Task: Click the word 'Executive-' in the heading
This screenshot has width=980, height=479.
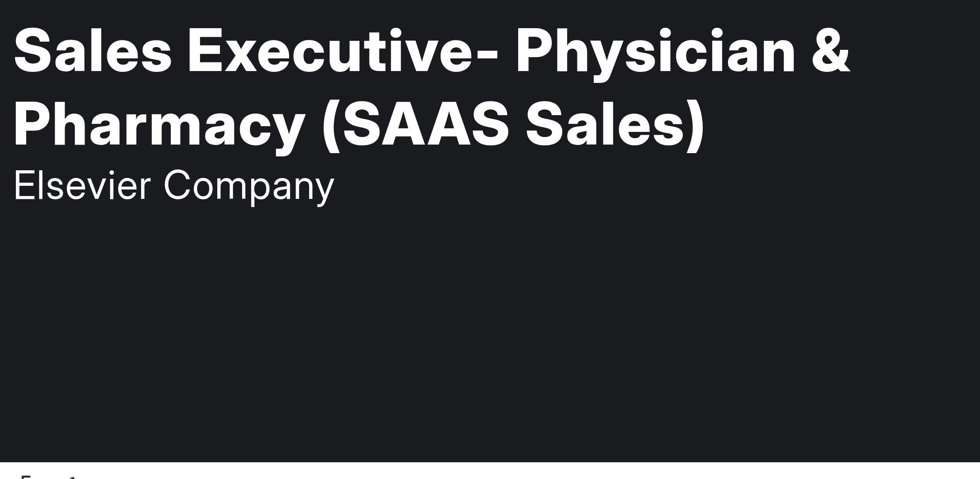Action: pyautogui.click(x=343, y=51)
